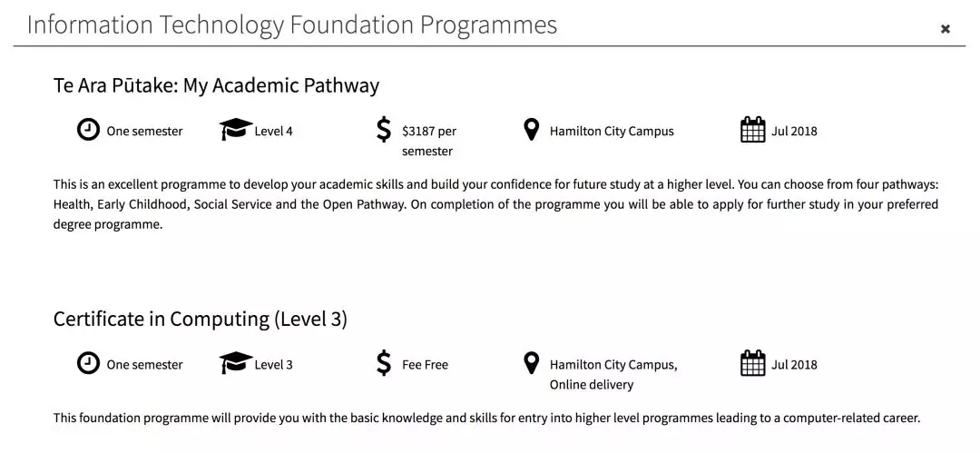Image resolution: width=980 pixels, height=453 pixels.
Task: Click the Information Technology Foundation Programmes title
Action: pos(292,25)
